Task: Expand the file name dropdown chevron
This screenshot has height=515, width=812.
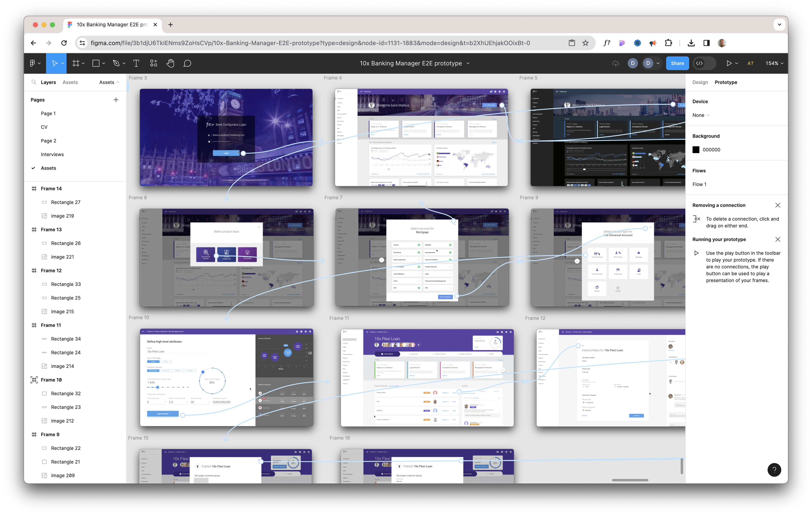Action: tap(468, 64)
